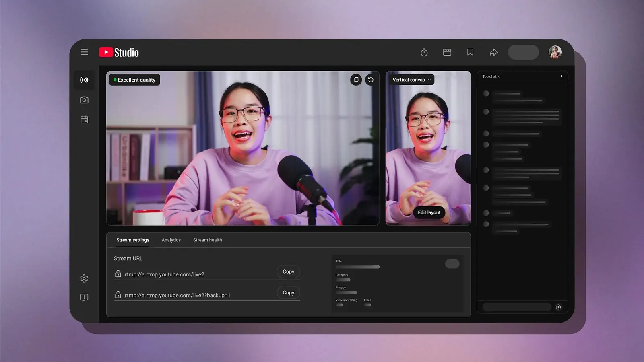Screen dimensions: 644x362
Task: Click the Viewers waiting label
Action: [346, 300]
